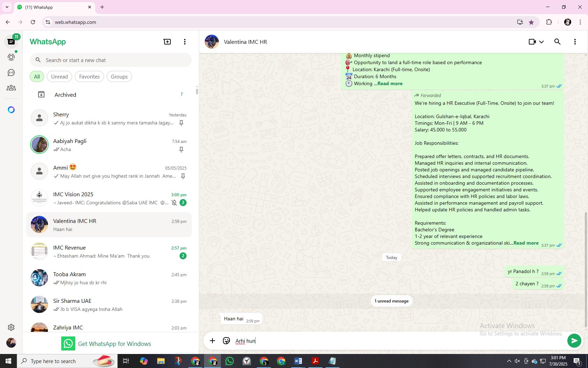Click the 'yr Panadol h ?' message
Image resolution: width=588 pixels, height=368 pixels.
(x=534, y=272)
